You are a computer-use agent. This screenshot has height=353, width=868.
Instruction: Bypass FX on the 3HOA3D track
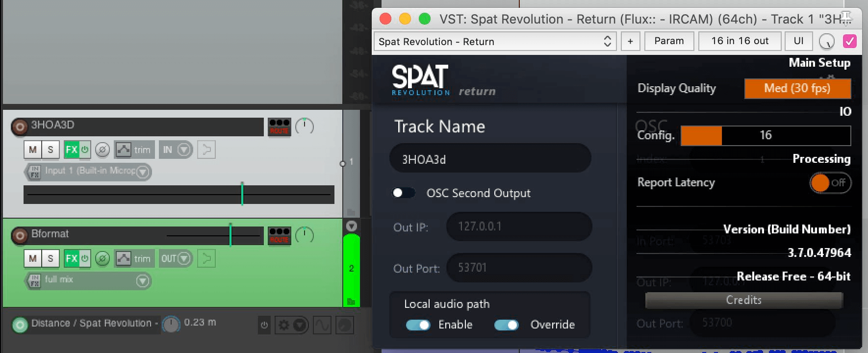tap(85, 150)
